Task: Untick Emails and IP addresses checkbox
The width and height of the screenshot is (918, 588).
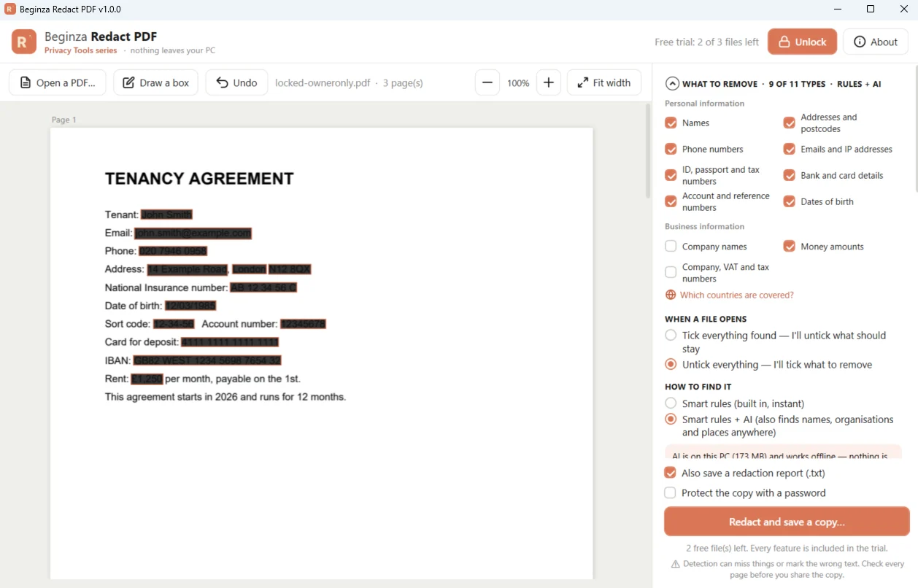Action: tap(789, 149)
